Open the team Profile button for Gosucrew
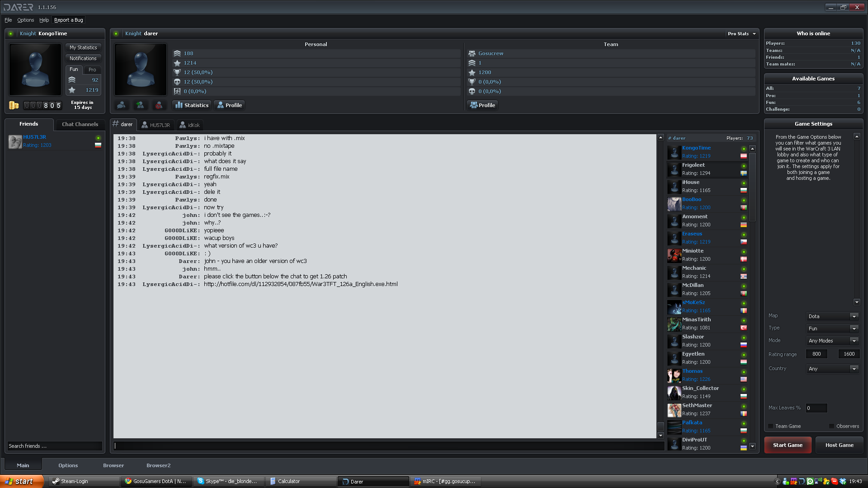Viewport: 868px width, 488px height. pyautogui.click(x=482, y=105)
